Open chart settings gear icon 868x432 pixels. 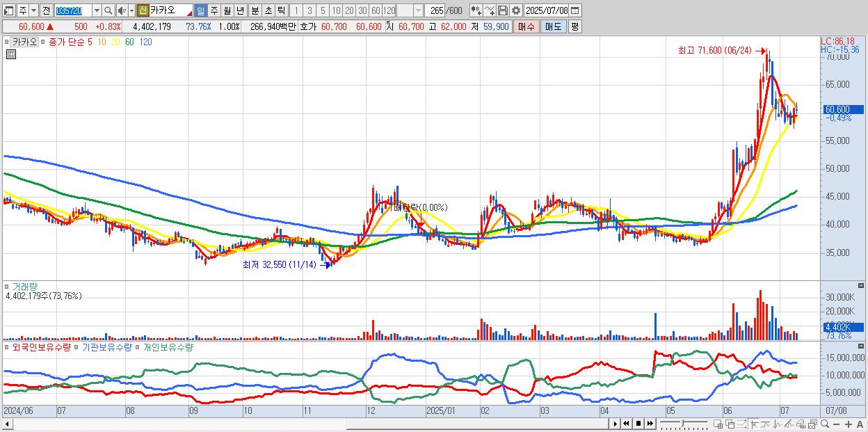click(515, 10)
